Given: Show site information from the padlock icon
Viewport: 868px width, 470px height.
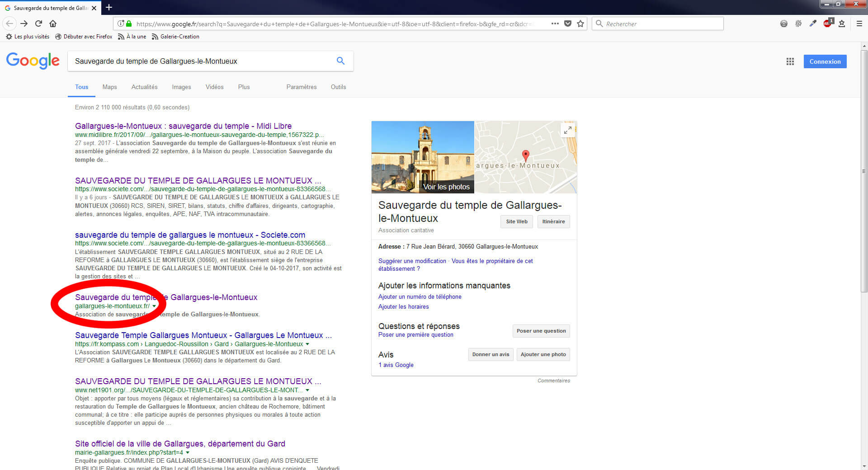Looking at the screenshot, I should (x=129, y=23).
